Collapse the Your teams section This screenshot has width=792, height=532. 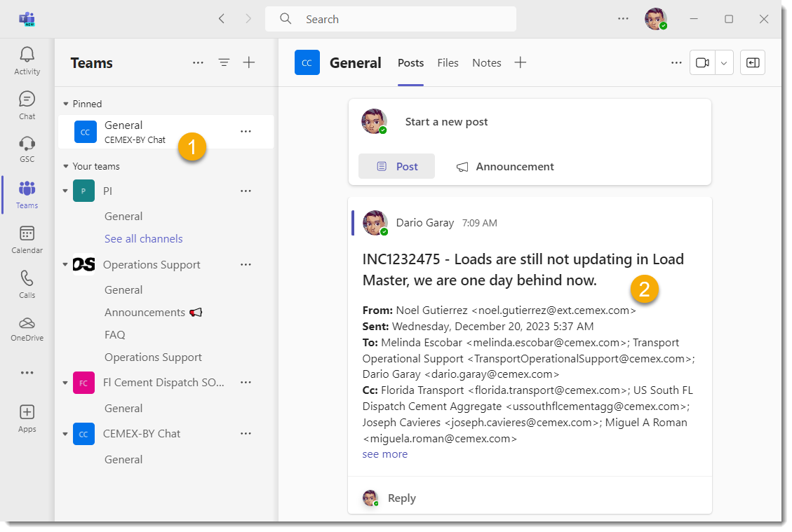(66, 166)
